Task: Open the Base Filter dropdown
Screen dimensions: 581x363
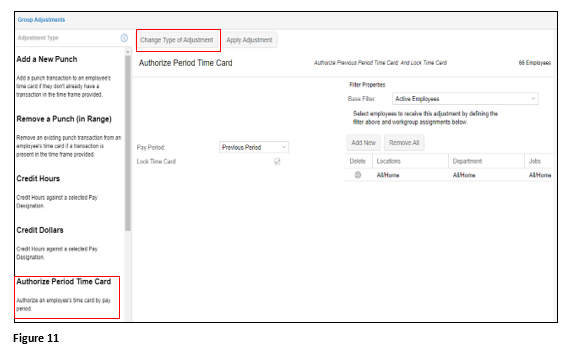Action: (465, 99)
